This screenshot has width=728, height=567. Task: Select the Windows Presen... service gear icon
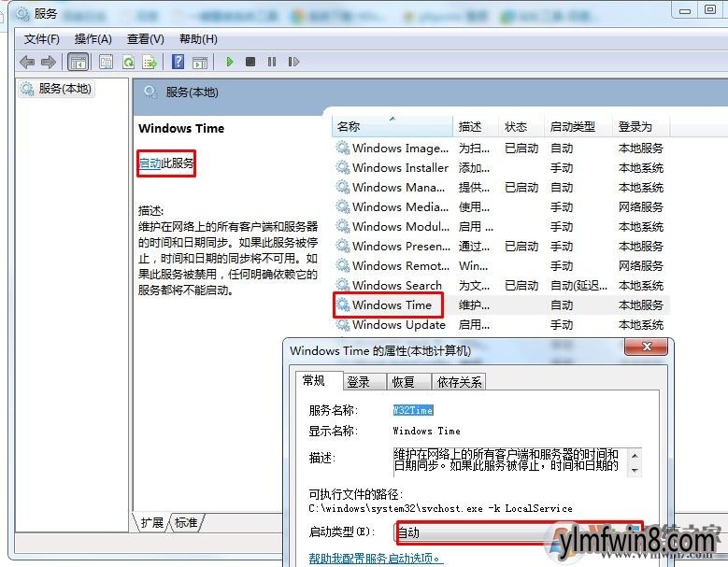343,246
